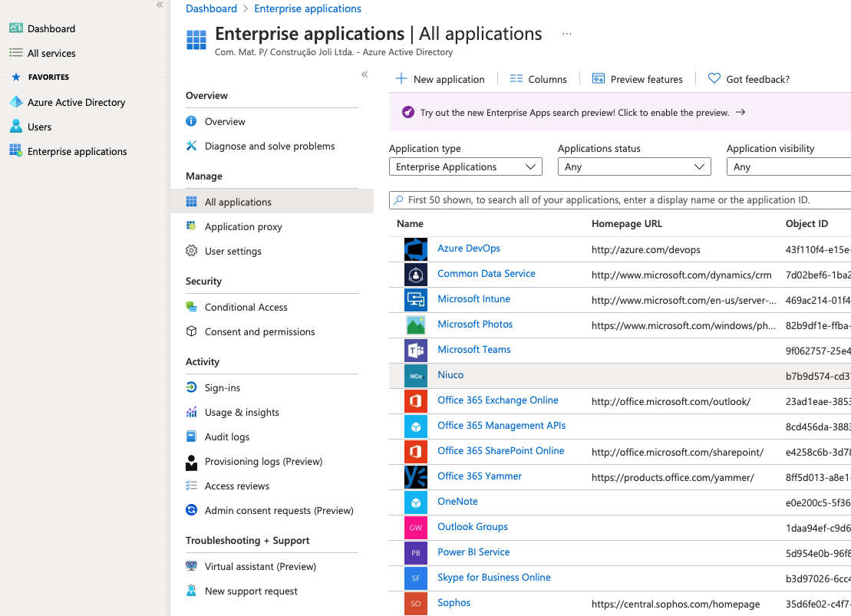Click Got feedback? button

tap(749, 79)
